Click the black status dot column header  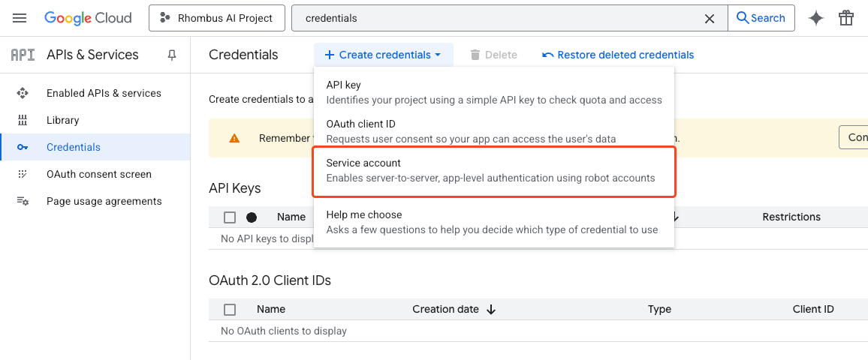point(252,217)
